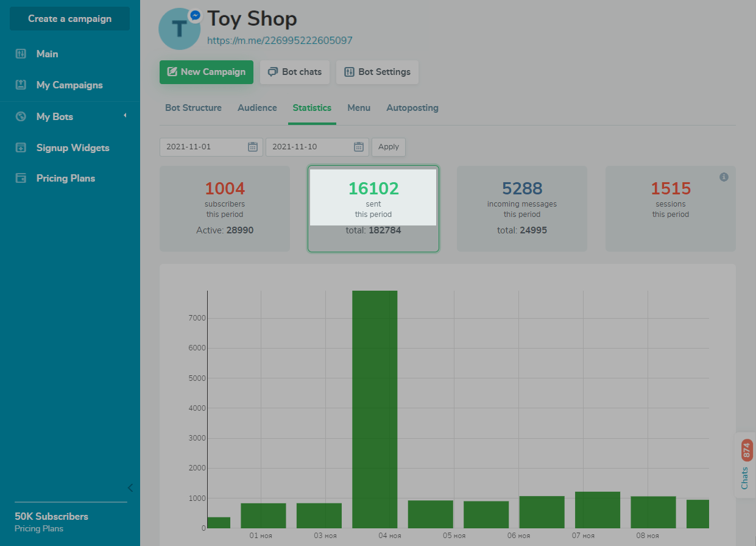
Task: Click the New Campaign button
Action: coord(207,72)
